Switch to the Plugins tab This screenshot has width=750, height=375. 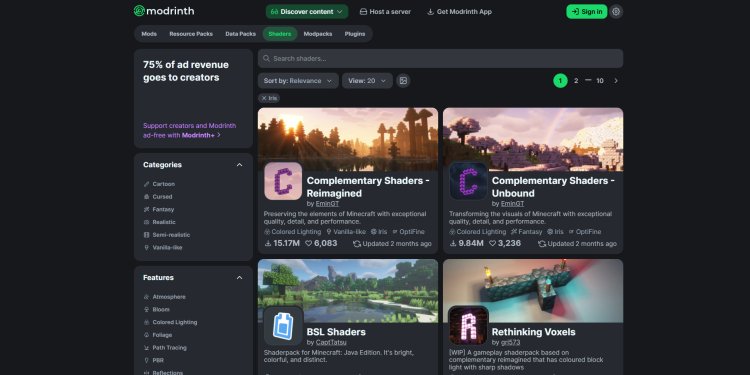(355, 34)
